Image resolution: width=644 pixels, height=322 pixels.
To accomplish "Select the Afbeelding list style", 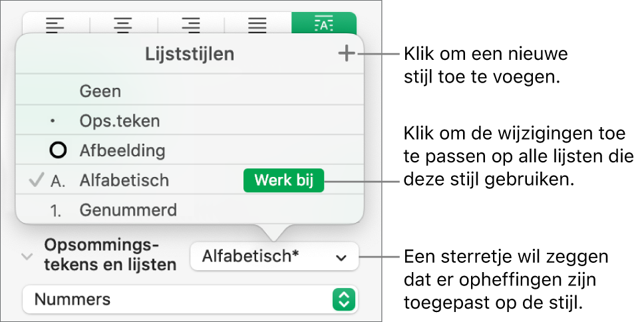I will 122,151.
